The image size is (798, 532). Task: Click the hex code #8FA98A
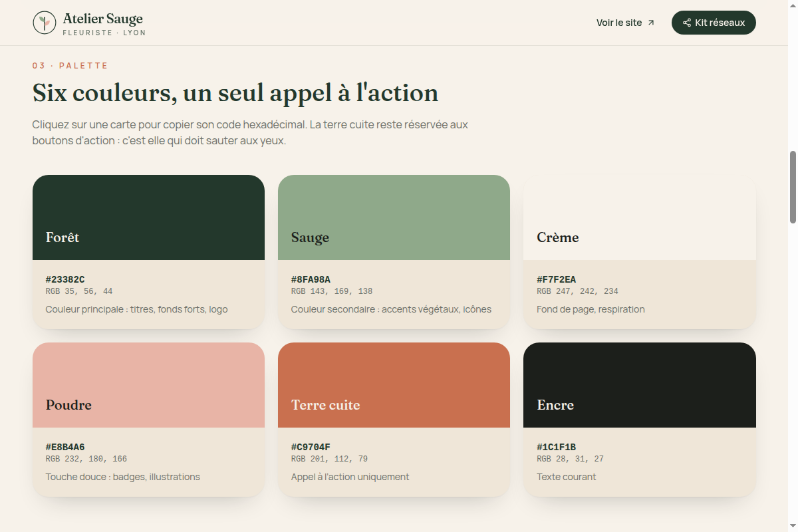coord(311,280)
